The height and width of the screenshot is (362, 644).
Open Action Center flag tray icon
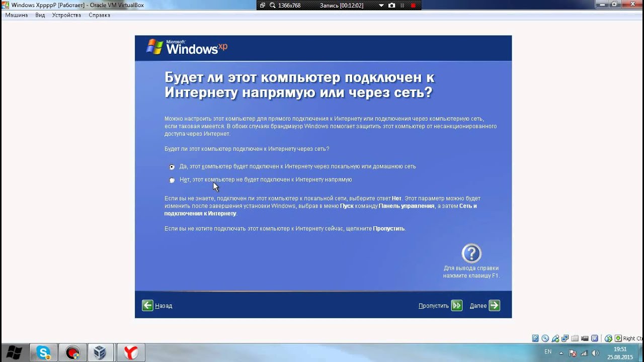[x=573, y=353]
